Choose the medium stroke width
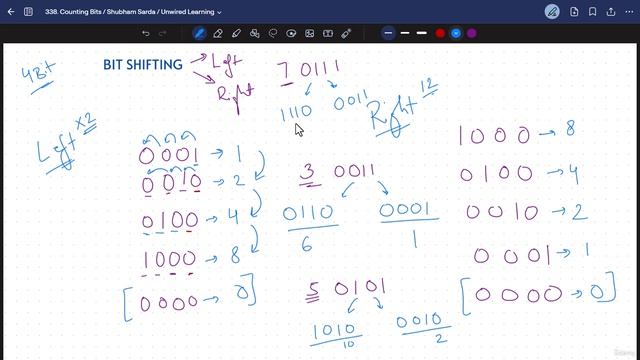640x360 pixels. click(x=405, y=33)
